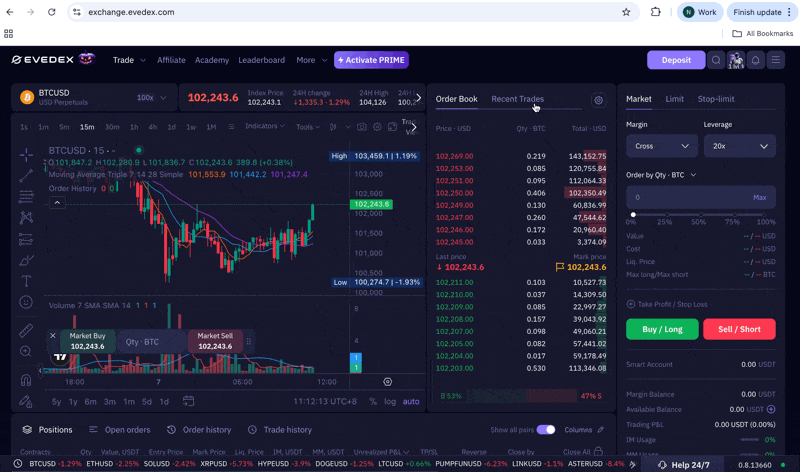Enable Take Profit / Stop Loss option
The image size is (800, 472).
tap(667, 304)
